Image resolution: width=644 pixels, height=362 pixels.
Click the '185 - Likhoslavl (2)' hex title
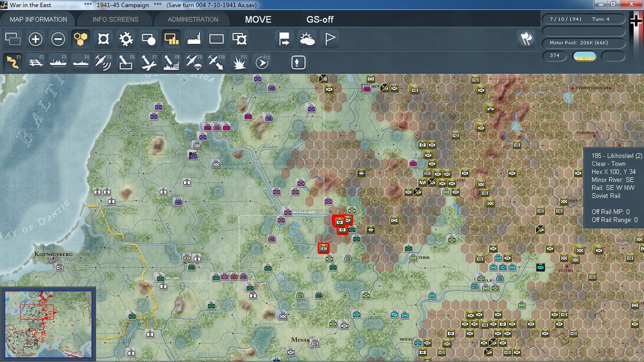click(617, 156)
